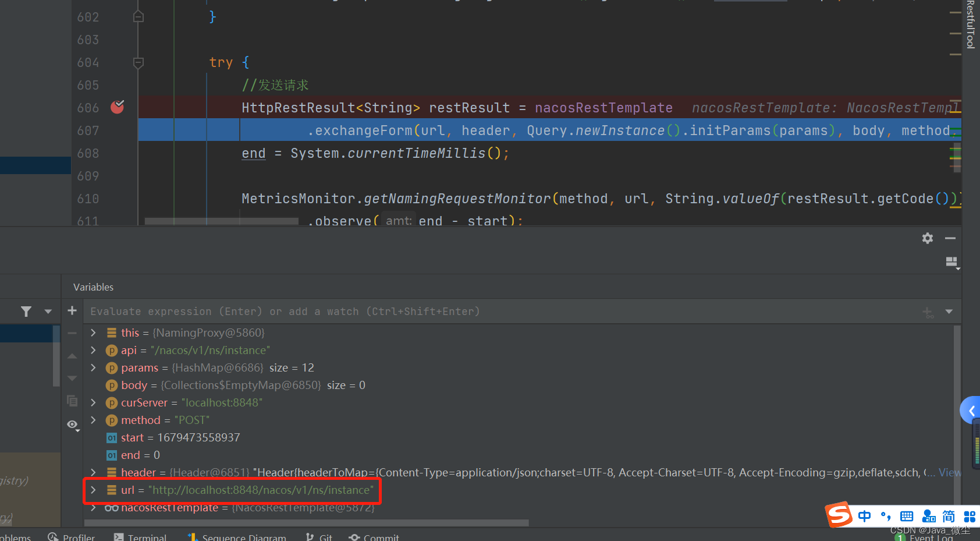The width and height of the screenshot is (980, 541).
Task: Open the Event Log
Action: 924,537
